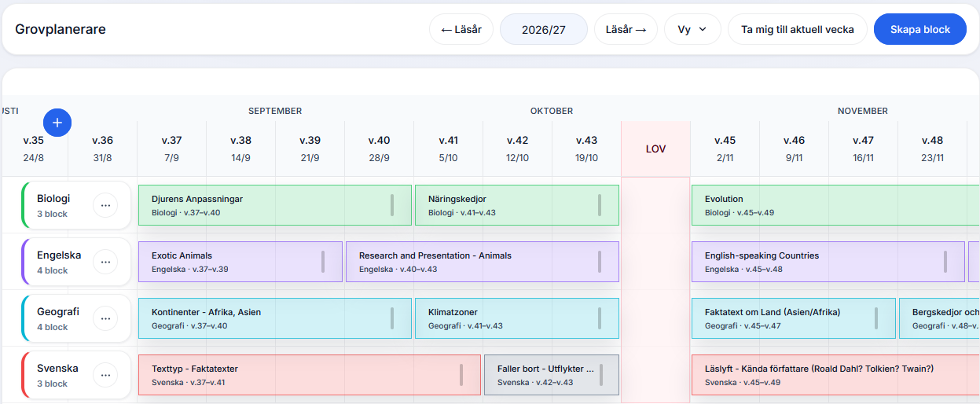
Task: Grab handle on Faller bort - Utflykter block
Action: click(600, 375)
